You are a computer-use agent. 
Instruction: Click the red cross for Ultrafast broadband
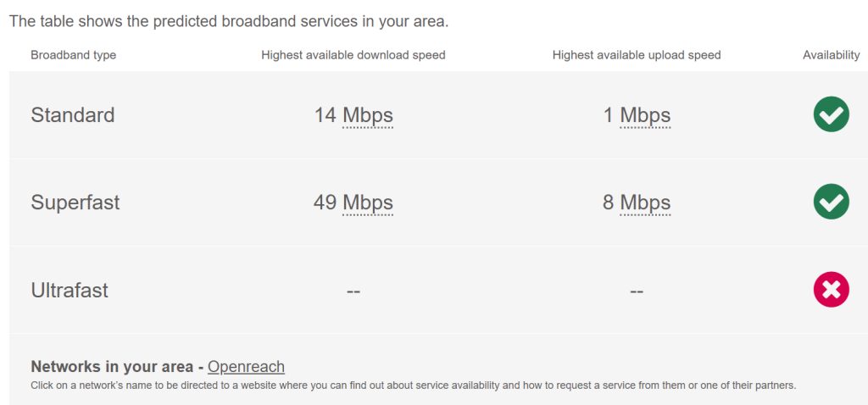(831, 290)
